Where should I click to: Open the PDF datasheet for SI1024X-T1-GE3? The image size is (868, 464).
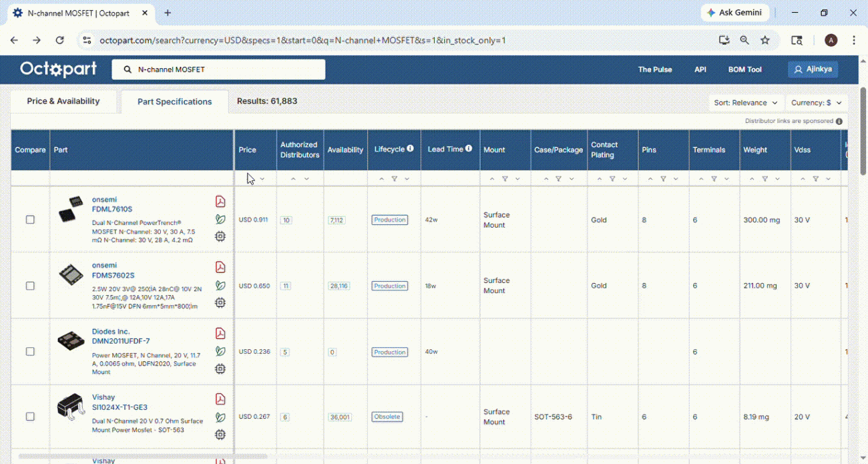[220, 399]
